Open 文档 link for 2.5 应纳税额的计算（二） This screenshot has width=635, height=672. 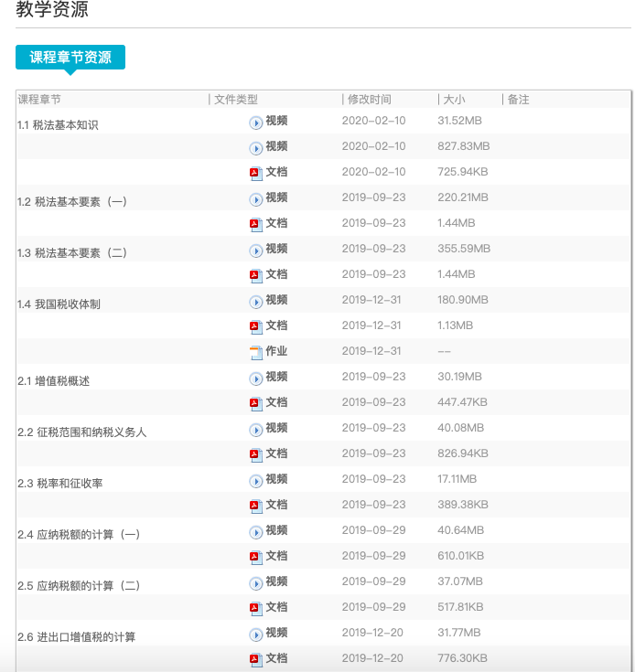pos(276,607)
